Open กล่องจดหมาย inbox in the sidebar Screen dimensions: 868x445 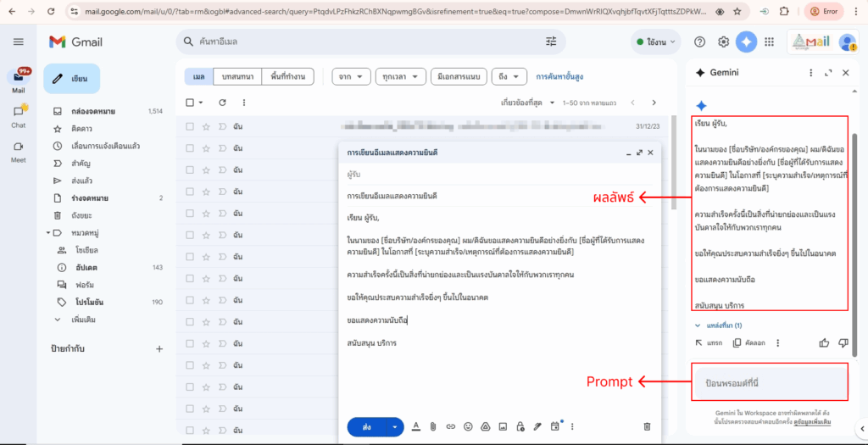coord(93,111)
